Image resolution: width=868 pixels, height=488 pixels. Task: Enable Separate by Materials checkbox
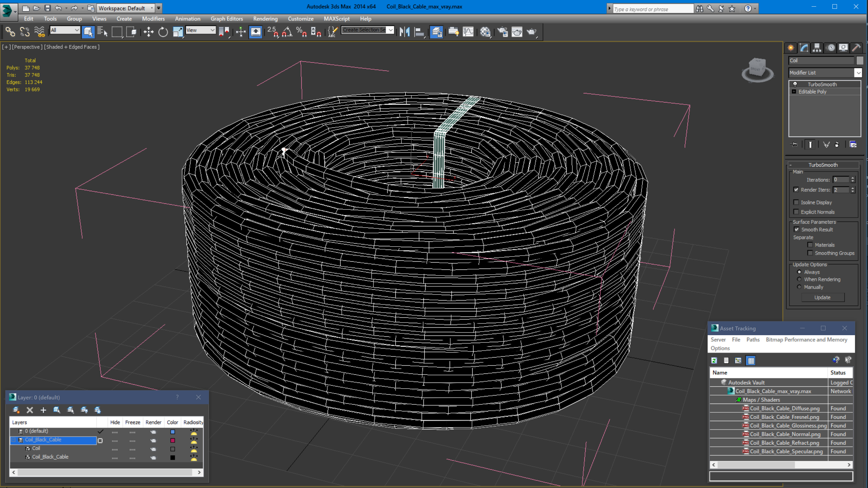coord(810,245)
